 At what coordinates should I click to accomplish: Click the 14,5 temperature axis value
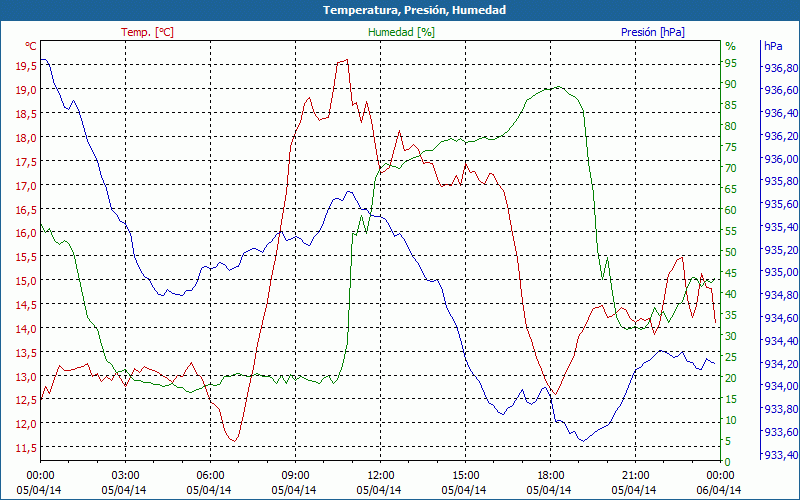pos(26,305)
